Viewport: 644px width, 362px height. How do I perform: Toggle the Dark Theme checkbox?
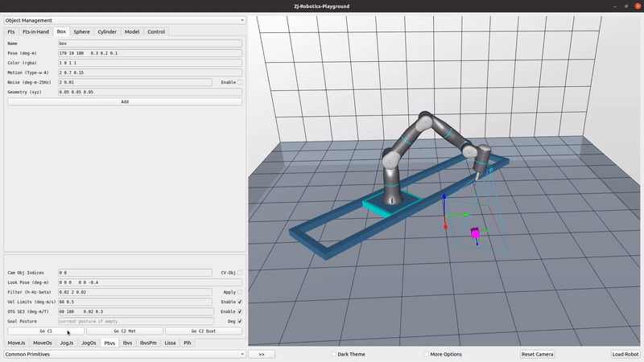(x=335, y=354)
